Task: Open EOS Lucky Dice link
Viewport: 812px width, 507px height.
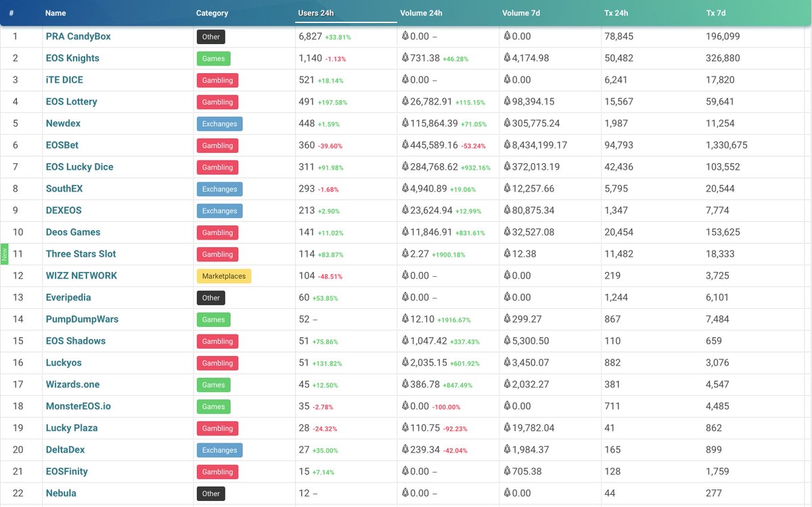Action: (x=80, y=167)
